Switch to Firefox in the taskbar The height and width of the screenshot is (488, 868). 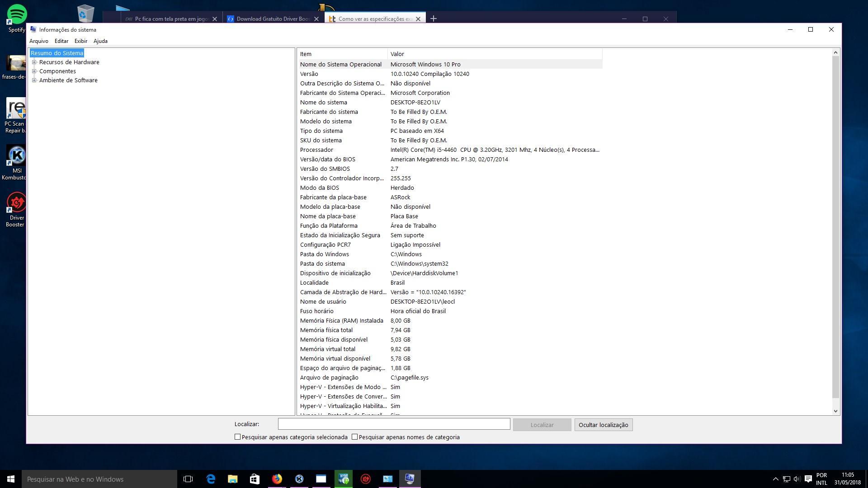tap(277, 479)
